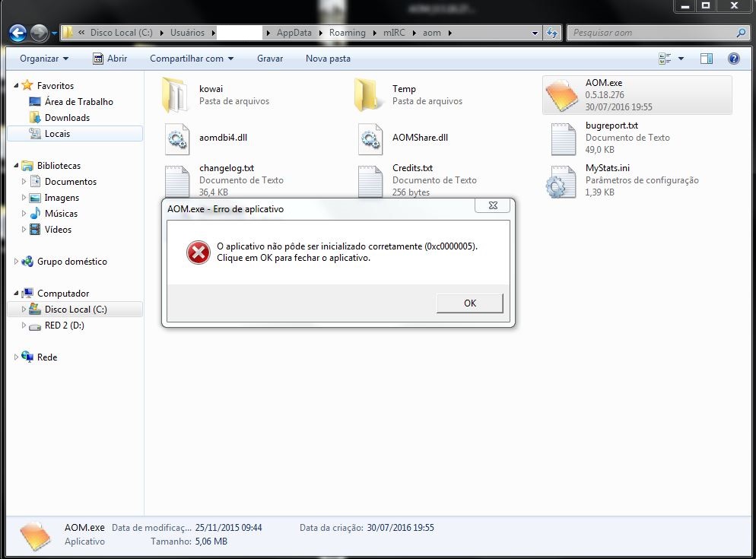The height and width of the screenshot is (559, 756).
Task: Select the MyStats.ini file icon
Action: pos(561,182)
